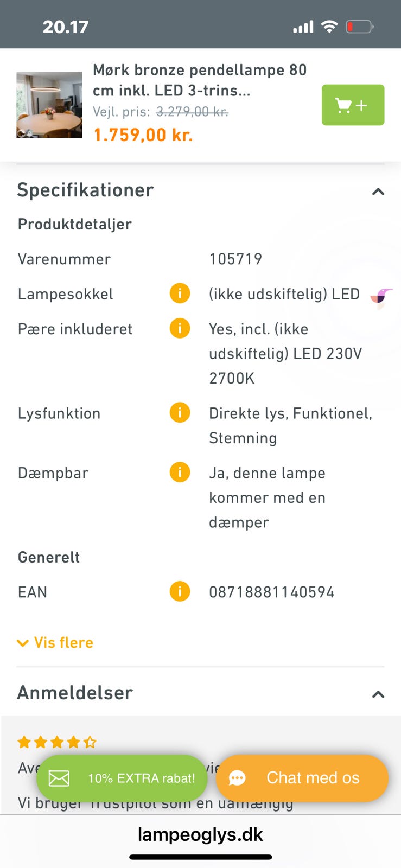401x868 pixels.
Task: Open the pendant lamp product thumbnail
Action: pyautogui.click(x=49, y=105)
